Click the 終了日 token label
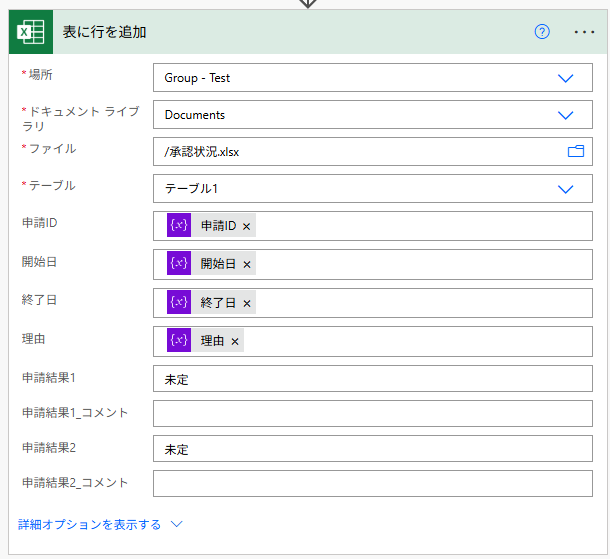The image size is (610, 559). click(x=218, y=303)
